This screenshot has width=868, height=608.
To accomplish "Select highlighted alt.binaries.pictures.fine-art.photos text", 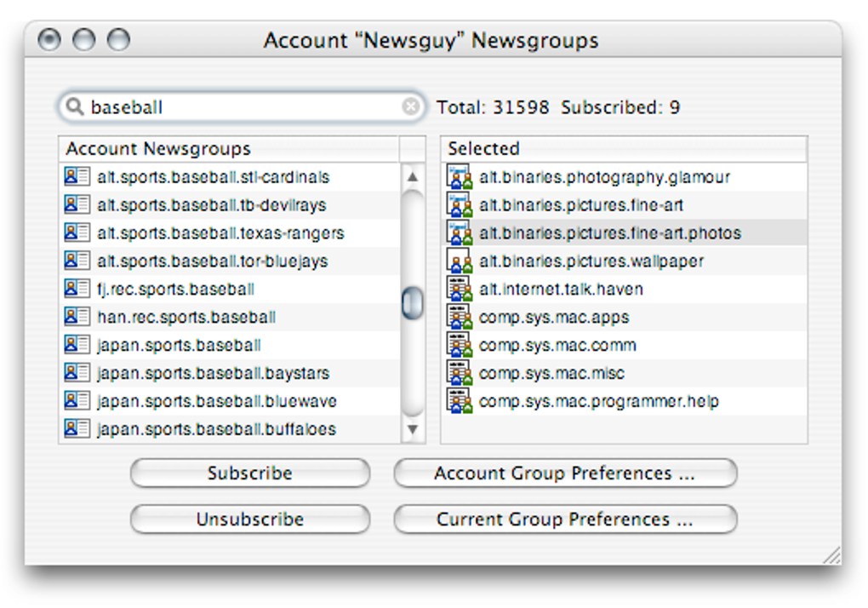I will pyautogui.click(x=610, y=233).
